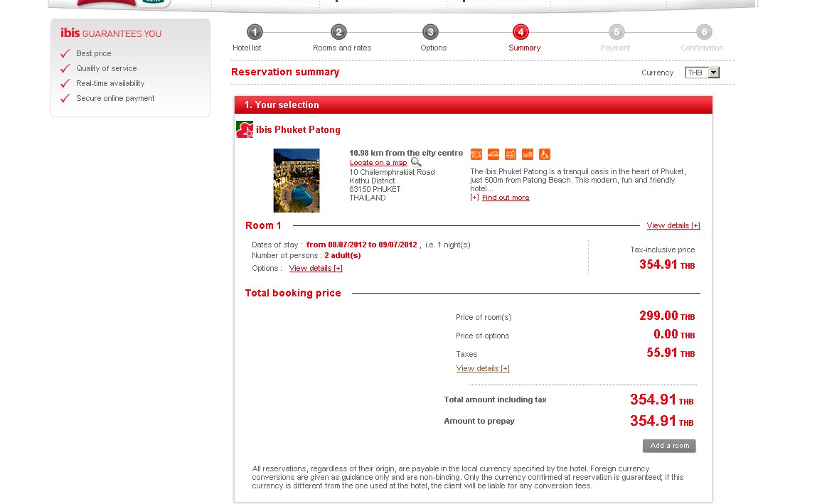Click the '10 Chalermphrakiat Road' address line
This screenshot has height=504, width=822.
[392, 172]
